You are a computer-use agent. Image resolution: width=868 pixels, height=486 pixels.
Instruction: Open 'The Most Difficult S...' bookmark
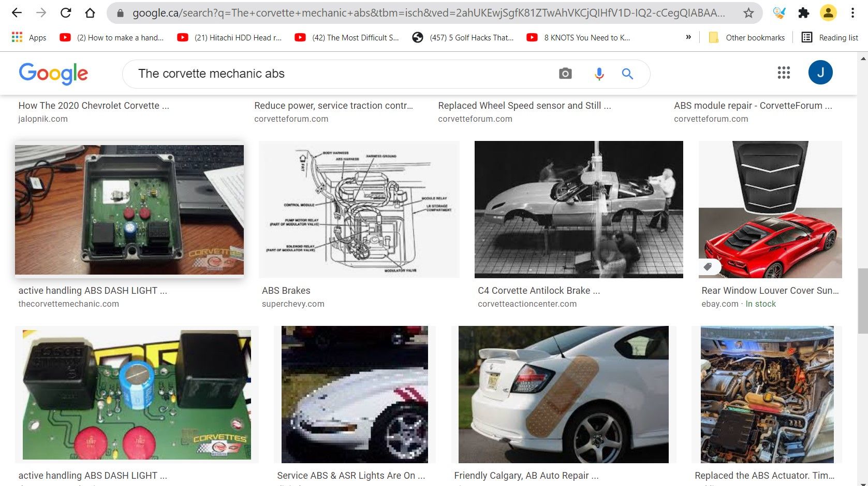click(x=347, y=37)
